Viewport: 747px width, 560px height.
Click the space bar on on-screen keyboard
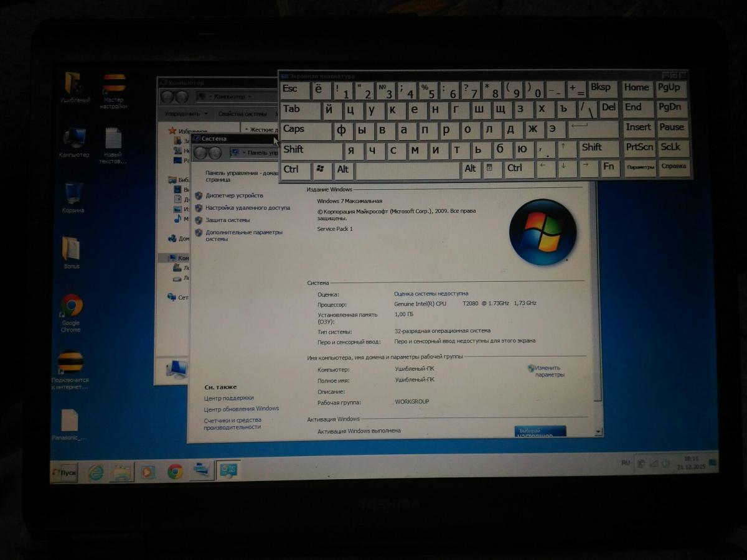pos(408,170)
